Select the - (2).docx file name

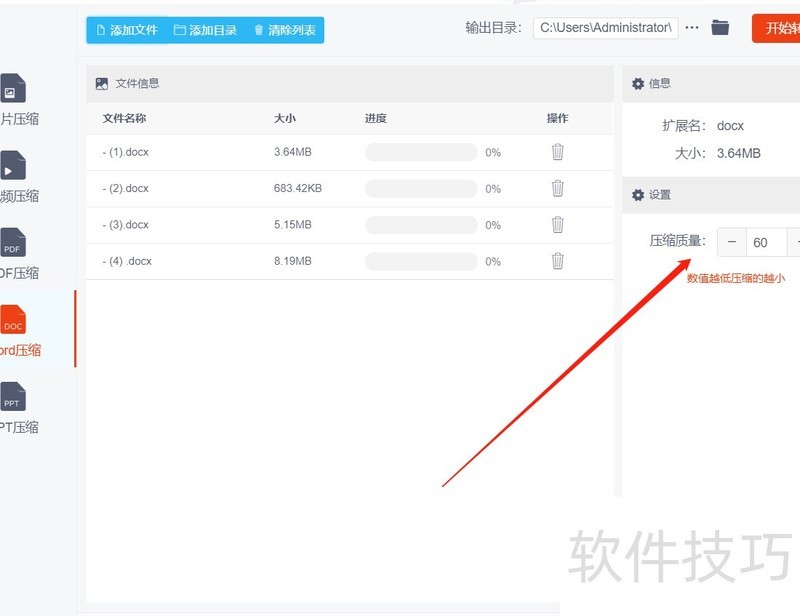[126, 188]
